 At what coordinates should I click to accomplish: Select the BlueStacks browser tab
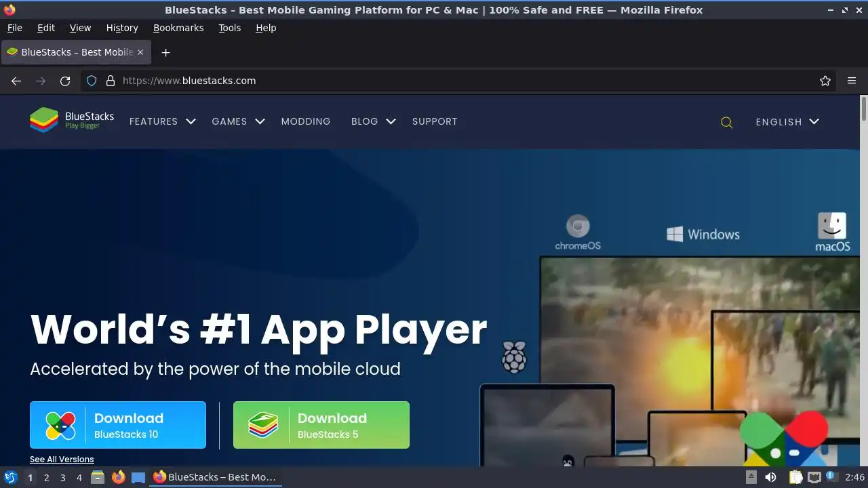pos(75,52)
